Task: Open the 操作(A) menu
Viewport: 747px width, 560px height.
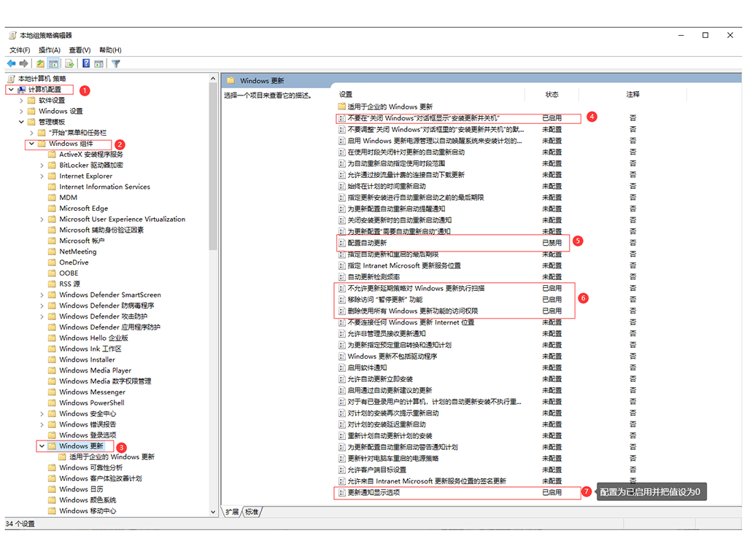Action: pyautogui.click(x=49, y=50)
